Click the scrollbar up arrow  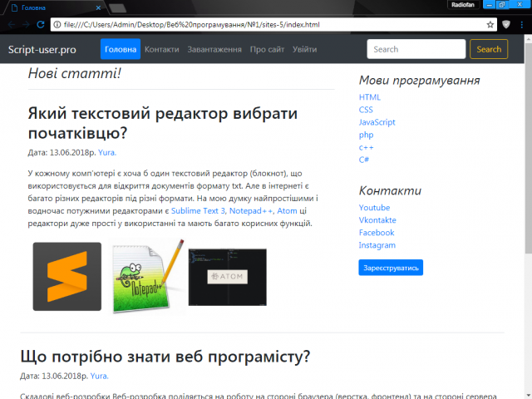[x=529, y=38]
